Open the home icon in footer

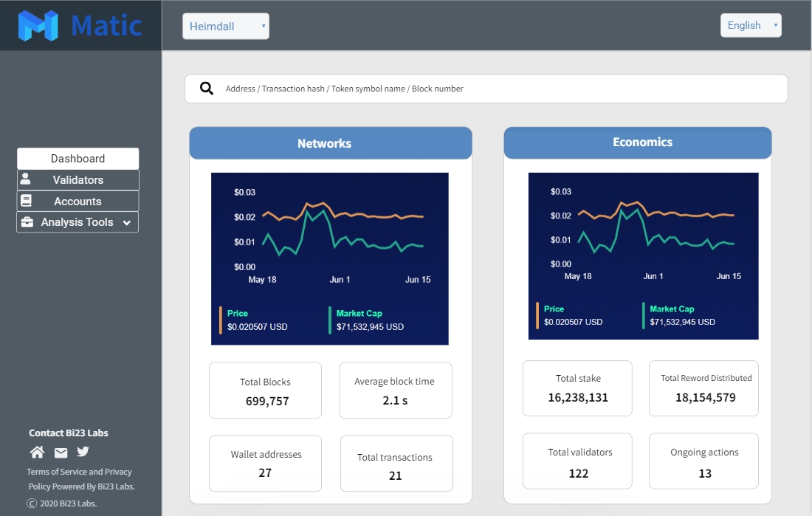37,453
